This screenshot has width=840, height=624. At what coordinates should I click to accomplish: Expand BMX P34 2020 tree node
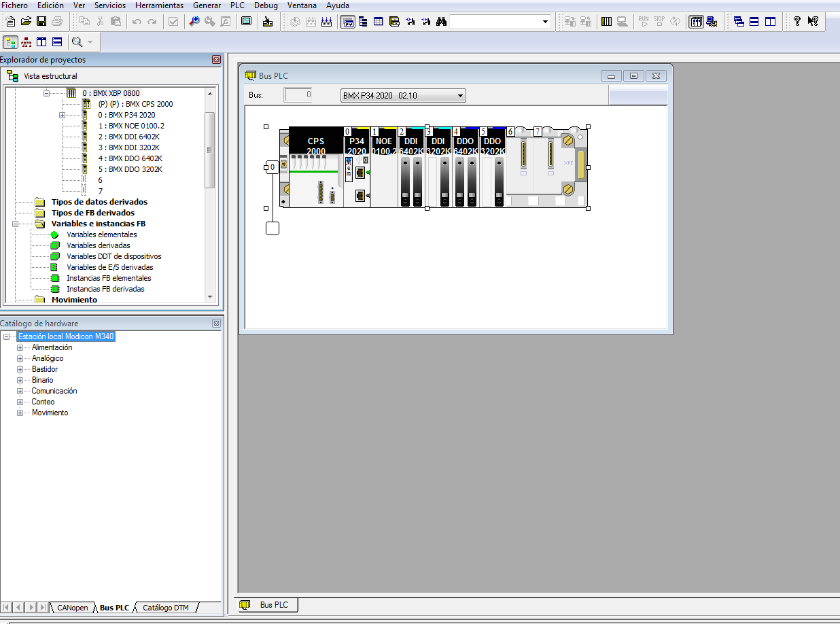62,115
